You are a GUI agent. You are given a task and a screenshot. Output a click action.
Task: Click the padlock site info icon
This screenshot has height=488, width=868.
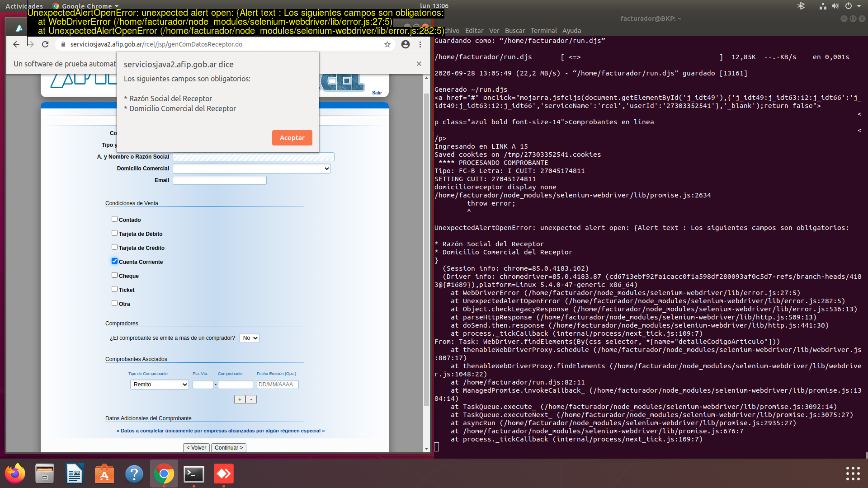(63, 44)
